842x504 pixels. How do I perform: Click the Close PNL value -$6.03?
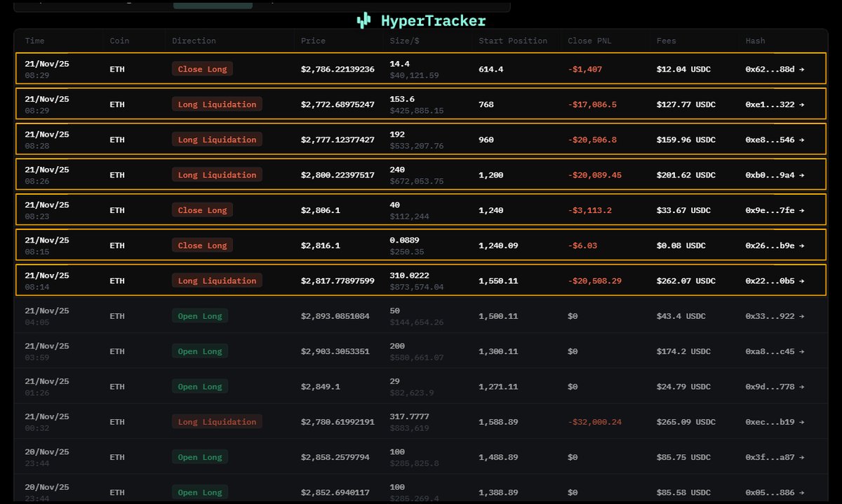click(x=582, y=245)
